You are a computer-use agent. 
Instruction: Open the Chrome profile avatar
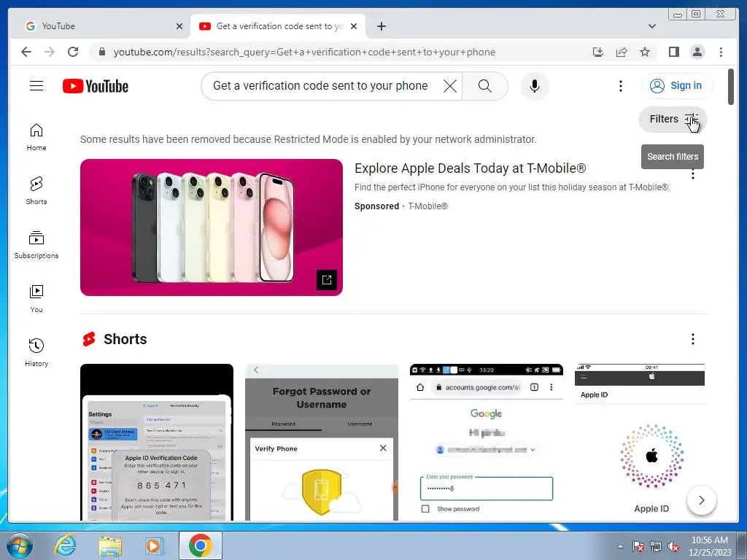click(x=697, y=52)
